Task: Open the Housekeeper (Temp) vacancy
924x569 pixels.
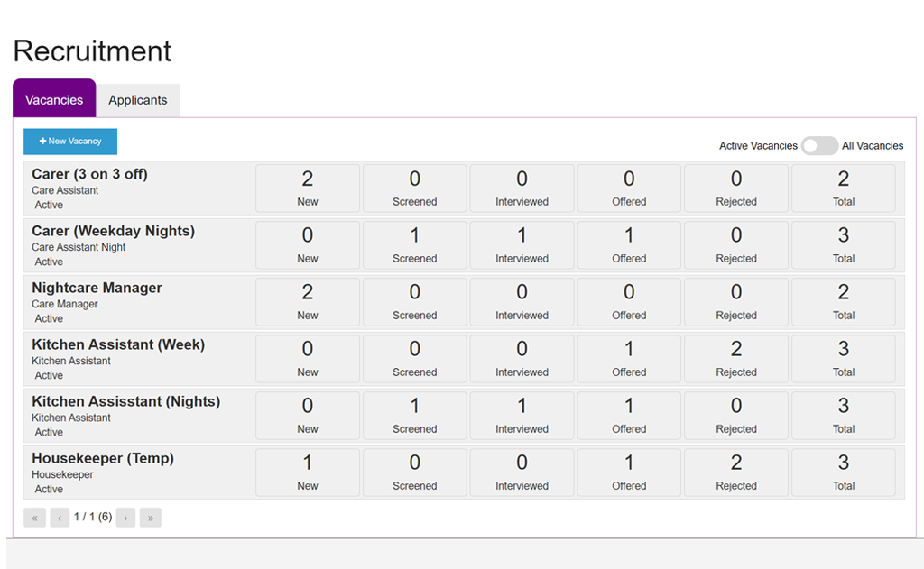Action: click(x=103, y=458)
